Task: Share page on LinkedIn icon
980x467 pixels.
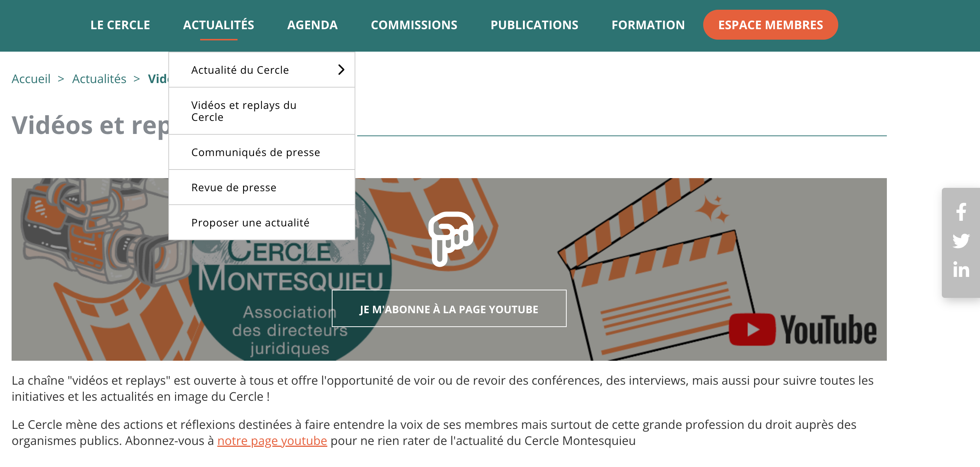Action: pos(961,269)
